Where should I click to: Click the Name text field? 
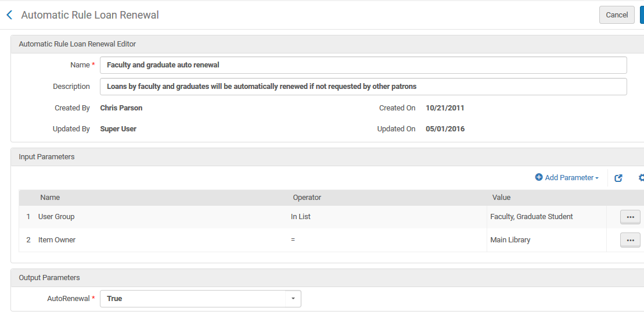[x=363, y=65]
